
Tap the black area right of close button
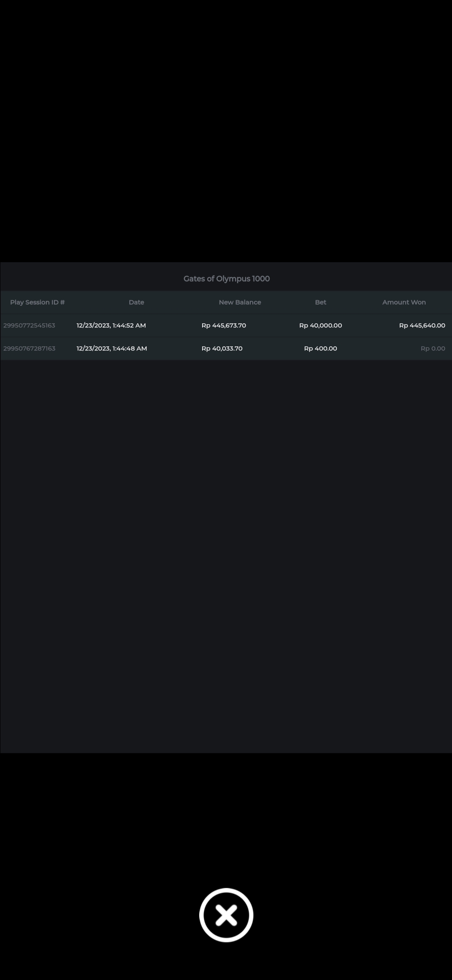coord(356,915)
